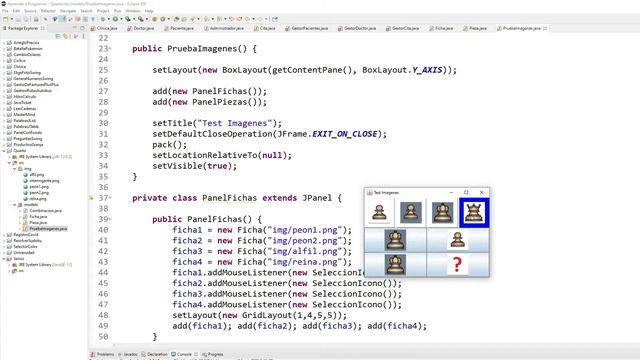Expand the RegistroCovid project
This screenshot has height=360, width=640.
4,235
